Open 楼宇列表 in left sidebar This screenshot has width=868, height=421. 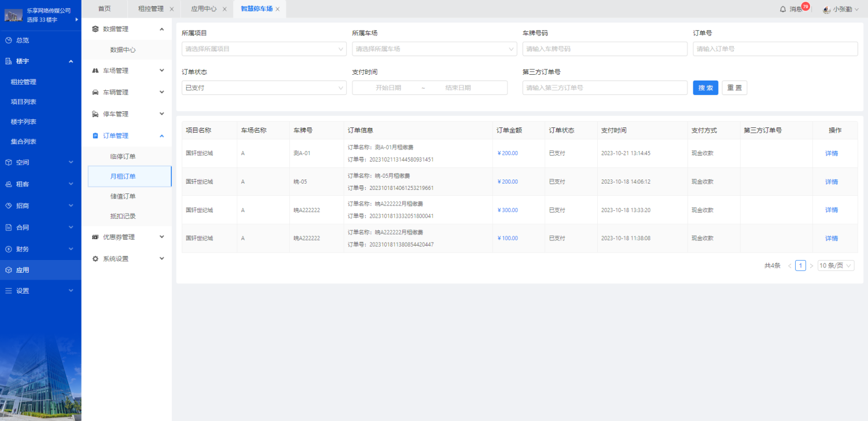click(24, 122)
